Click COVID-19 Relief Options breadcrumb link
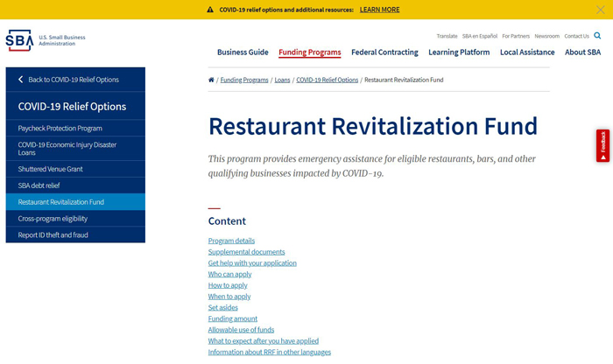Image resolution: width=613 pixels, height=364 pixels. (328, 80)
